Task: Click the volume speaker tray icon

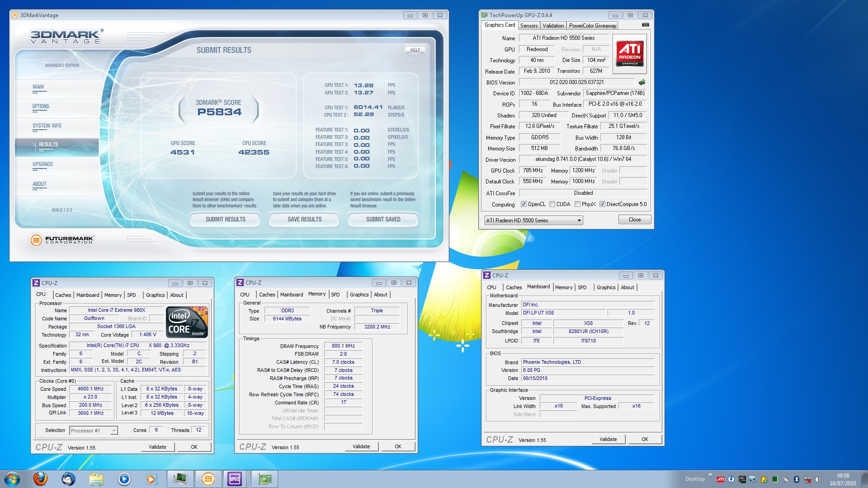Action: click(x=818, y=479)
